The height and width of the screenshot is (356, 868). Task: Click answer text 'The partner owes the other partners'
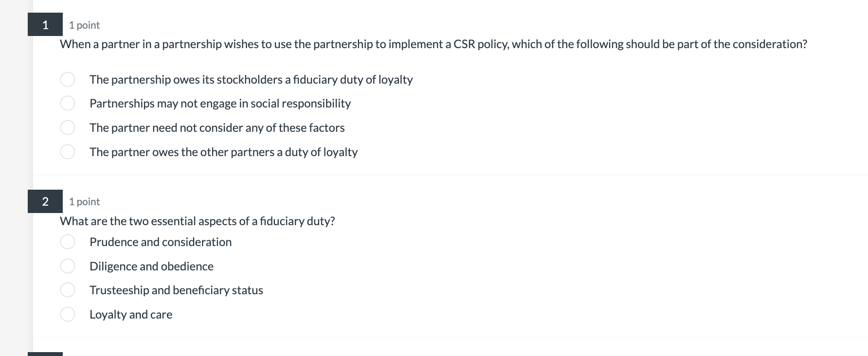(x=223, y=152)
